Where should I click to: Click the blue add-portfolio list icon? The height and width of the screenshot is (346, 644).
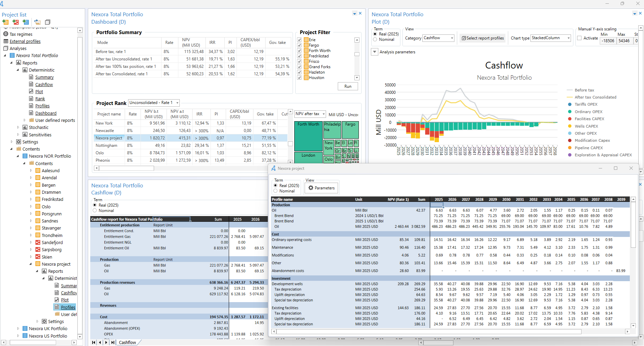26,22
